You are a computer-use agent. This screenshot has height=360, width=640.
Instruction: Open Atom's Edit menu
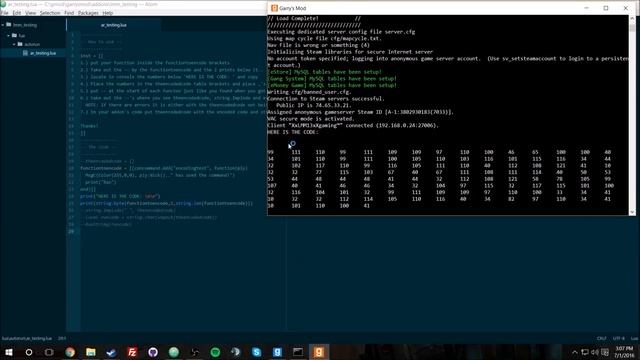coord(17,13)
